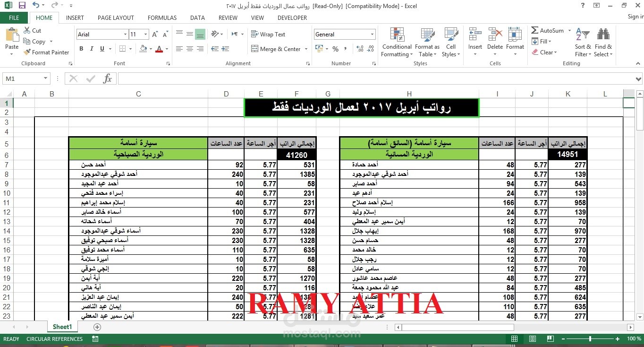Click the Undo arrow in title bar
This screenshot has height=347, width=644.
click(x=36, y=6)
